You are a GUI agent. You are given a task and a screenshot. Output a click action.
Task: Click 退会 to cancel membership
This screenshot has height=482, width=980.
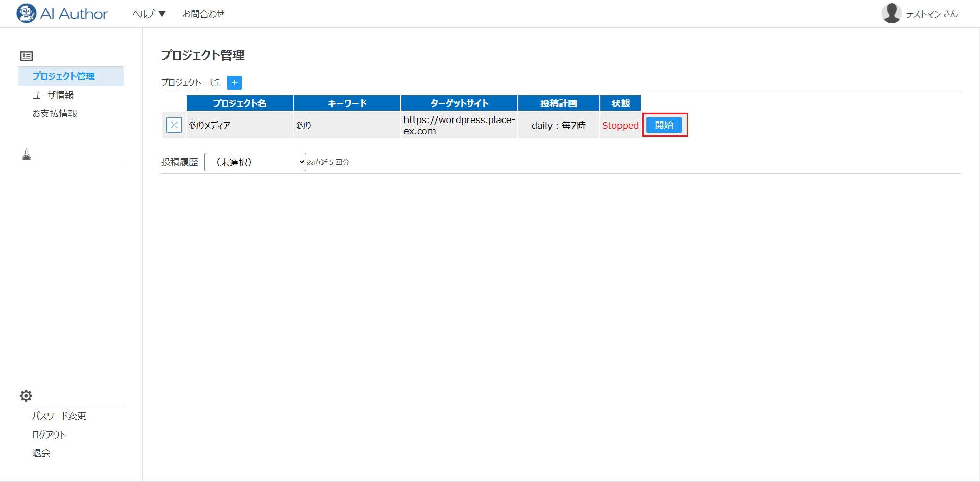coord(41,453)
